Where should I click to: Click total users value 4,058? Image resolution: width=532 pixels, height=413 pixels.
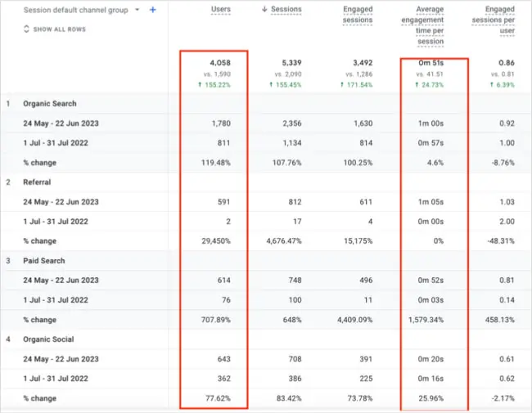[220, 63]
